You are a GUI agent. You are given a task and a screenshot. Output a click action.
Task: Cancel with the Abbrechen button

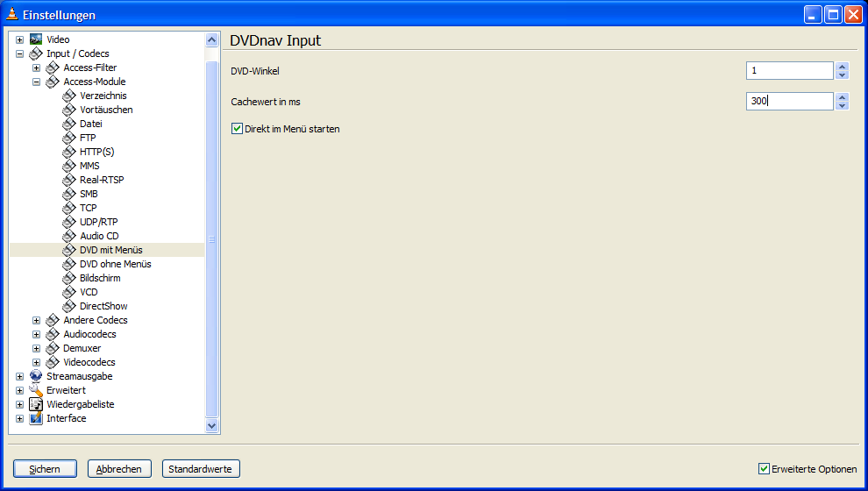pyautogui.click(x=119, y=469)
